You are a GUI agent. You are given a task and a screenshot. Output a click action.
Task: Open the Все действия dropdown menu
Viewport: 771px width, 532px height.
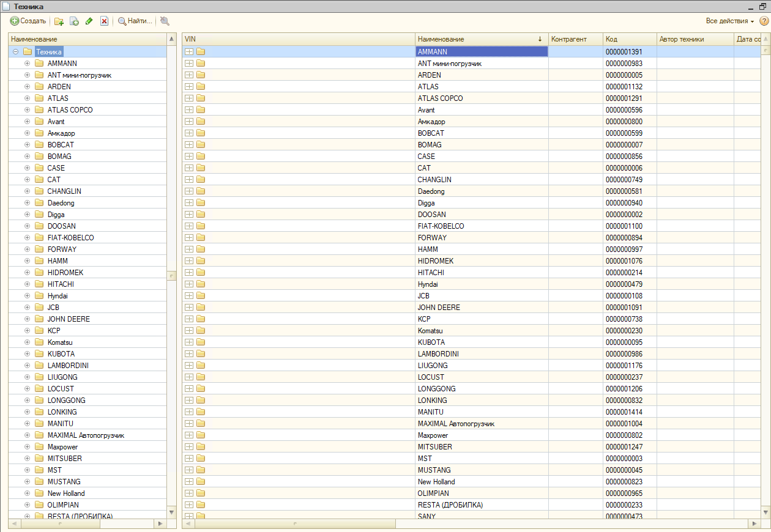tap(729, 21)
